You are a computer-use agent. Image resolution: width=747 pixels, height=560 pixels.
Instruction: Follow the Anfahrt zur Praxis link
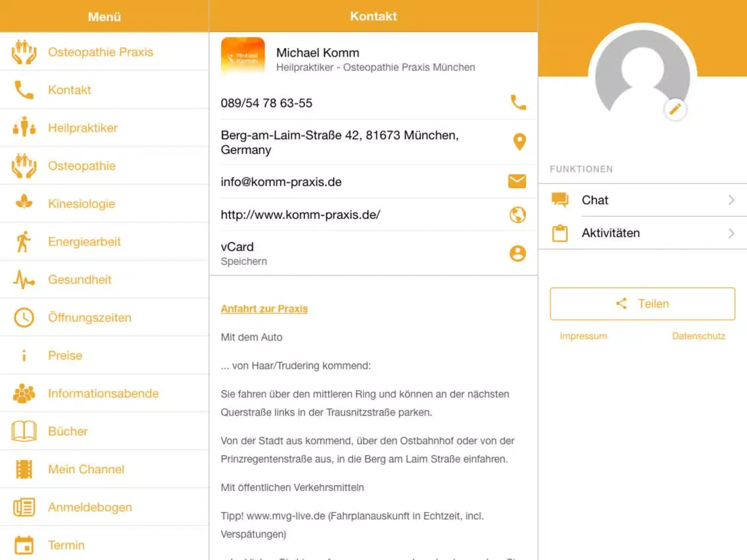click(264, 308)
